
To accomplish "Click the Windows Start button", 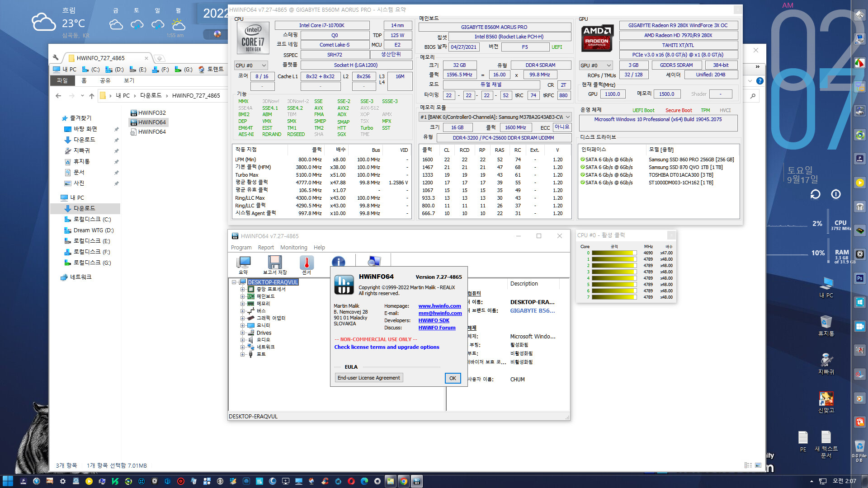I will 8,481.
